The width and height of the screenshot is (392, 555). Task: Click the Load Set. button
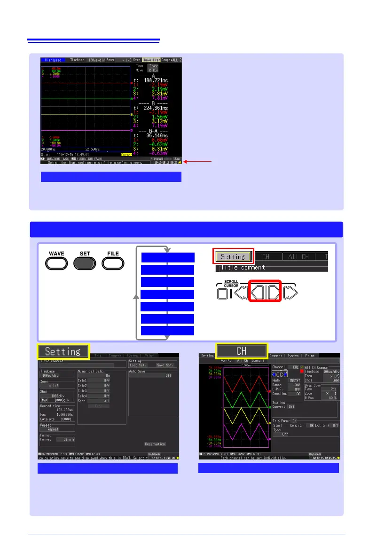point(138,365)
